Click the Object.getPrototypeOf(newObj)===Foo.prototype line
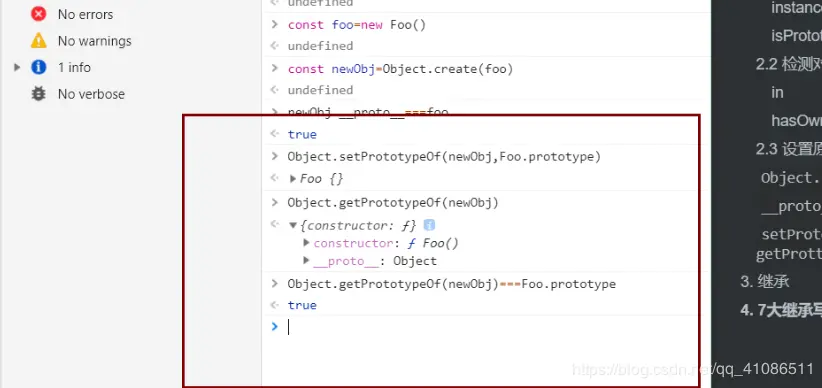The height and width of the screenshot is (388, 822). [451, 284]
